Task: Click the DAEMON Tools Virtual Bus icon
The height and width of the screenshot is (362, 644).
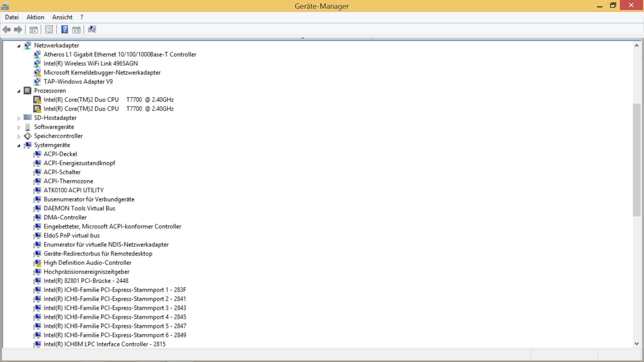Action: click(x=37, y=208)
